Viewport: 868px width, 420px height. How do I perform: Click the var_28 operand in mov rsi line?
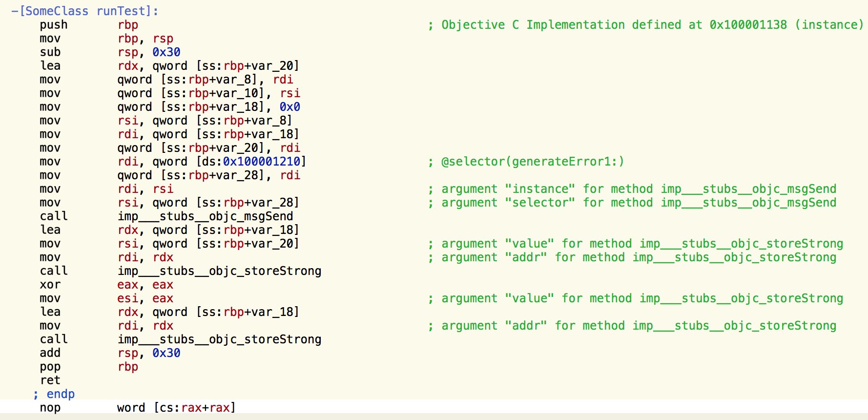coord(272,203)
